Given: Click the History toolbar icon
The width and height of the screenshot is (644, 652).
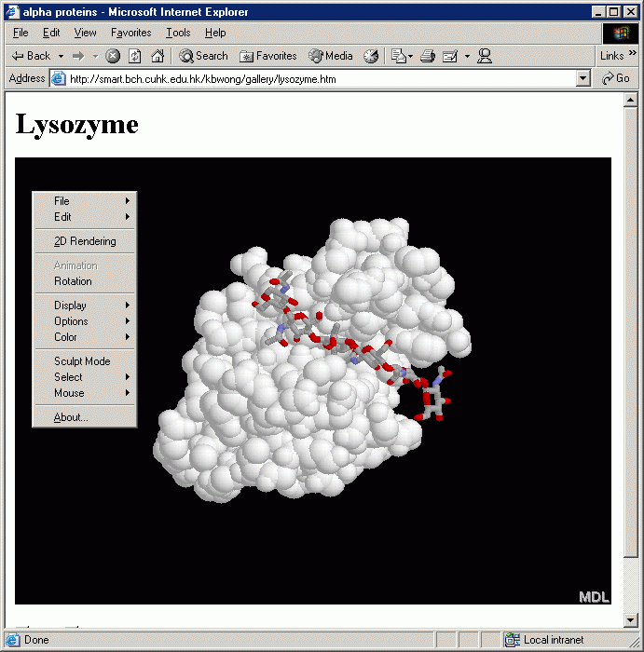Looking at the screenshot, I should pos(371,56).
